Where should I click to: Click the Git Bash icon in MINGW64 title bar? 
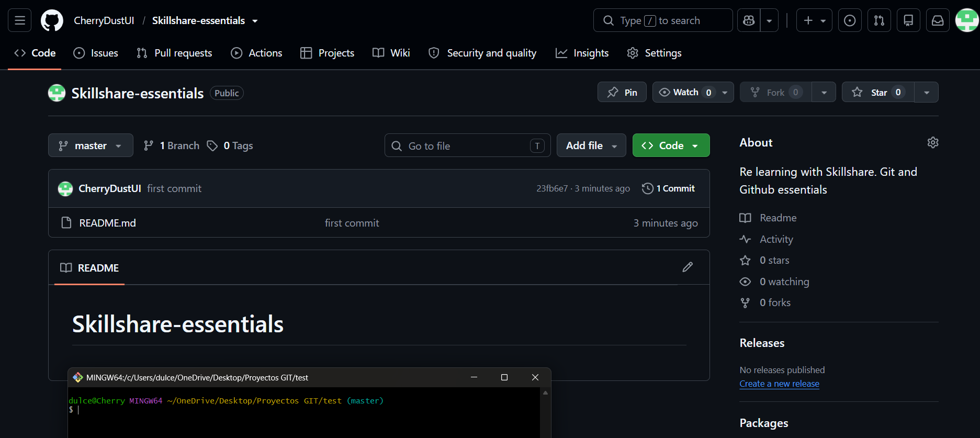(x=78, y=377)
